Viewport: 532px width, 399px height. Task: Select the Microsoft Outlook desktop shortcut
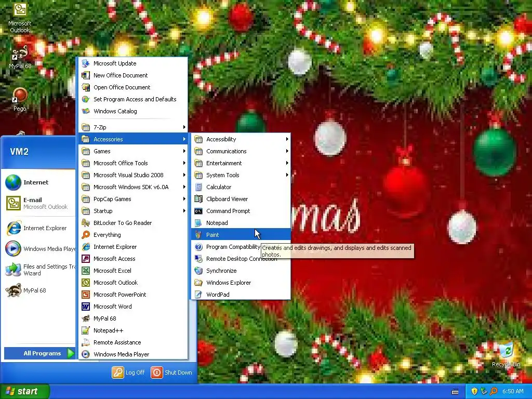click(x=20, y=18)
